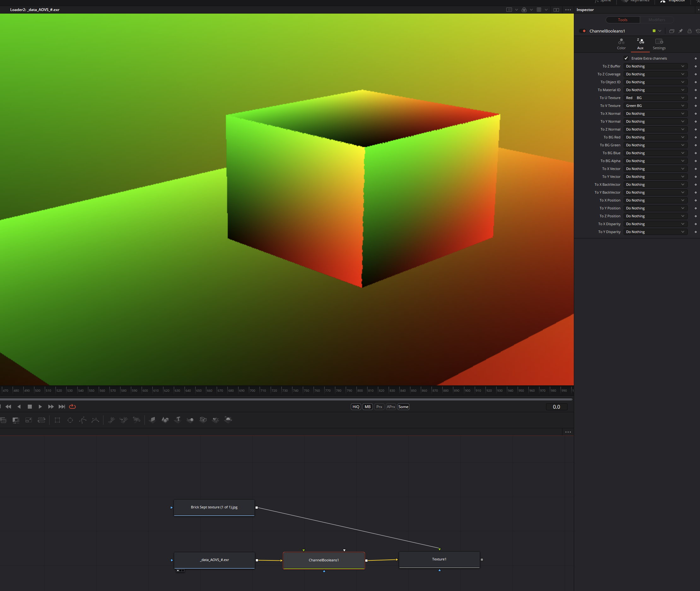The height and width of the screenshot is (591, 700).
Task: Click the Camera 3D toolbar icon
Action: pyautogui.click(x=203, y=420)
